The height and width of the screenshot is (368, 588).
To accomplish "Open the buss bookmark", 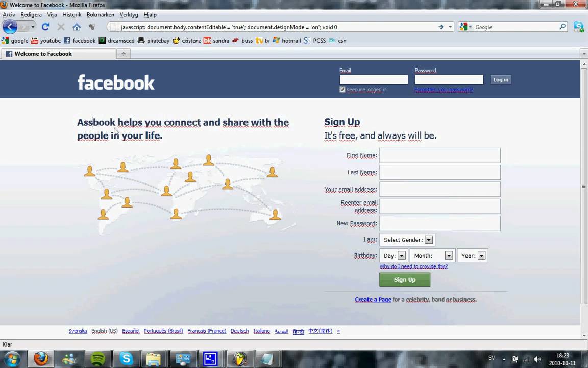I will click(242, 40).
